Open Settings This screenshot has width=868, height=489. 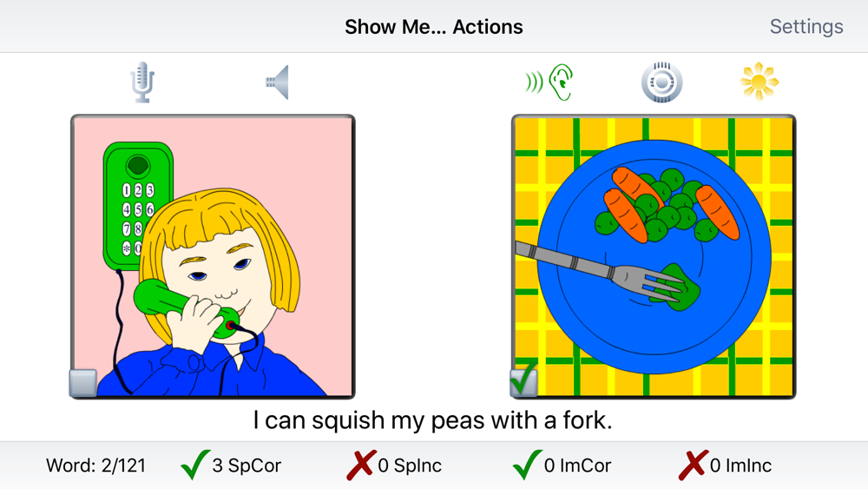coord(806,27)
